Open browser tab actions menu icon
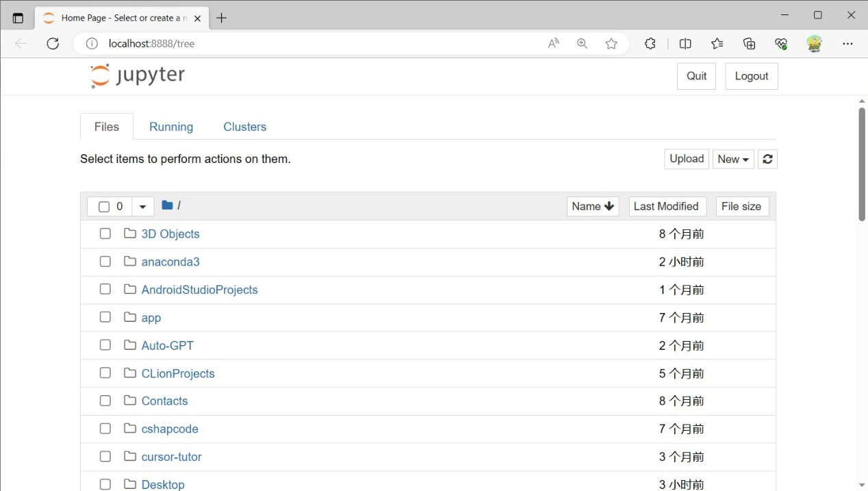Screen dimensions: 868x491 point(18,18)
